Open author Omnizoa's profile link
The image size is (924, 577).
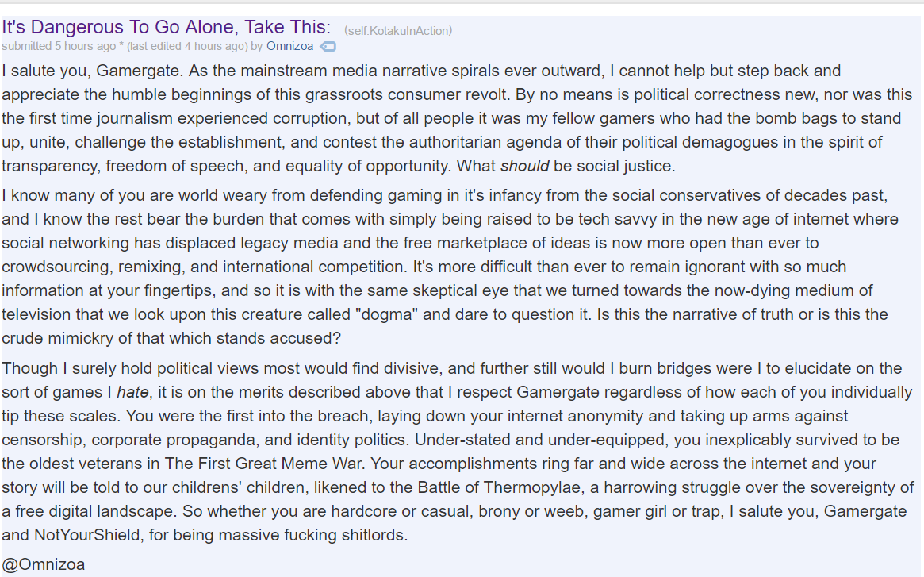(290, 46)
